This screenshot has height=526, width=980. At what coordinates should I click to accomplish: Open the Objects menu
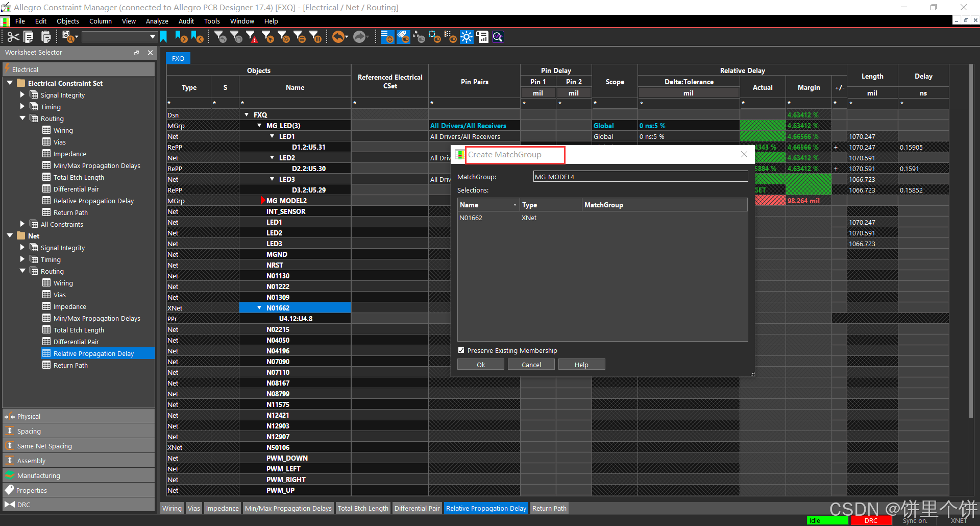[x=68, y=21]
